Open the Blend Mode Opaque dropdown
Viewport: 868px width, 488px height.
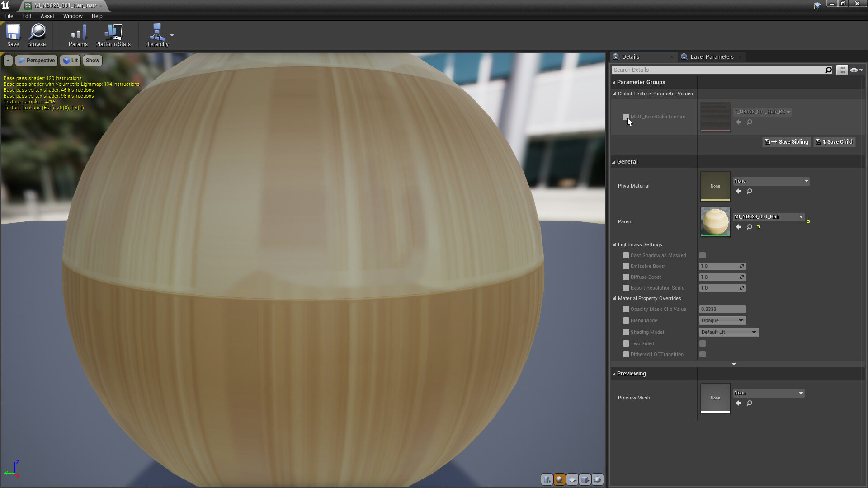[x=722, y=321]
